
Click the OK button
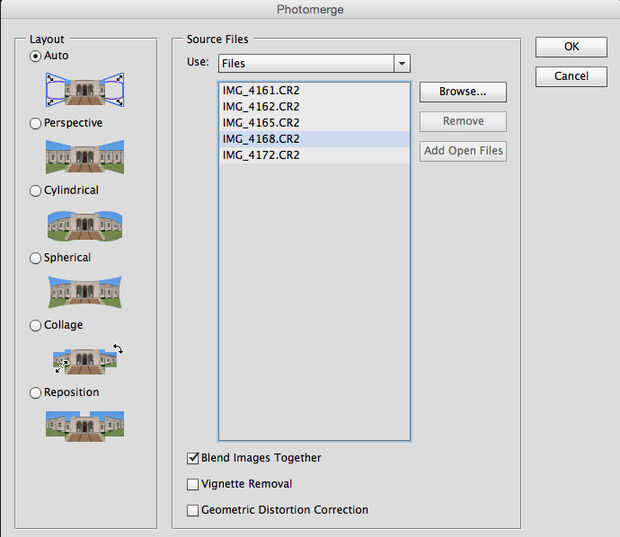pos(571,47)
